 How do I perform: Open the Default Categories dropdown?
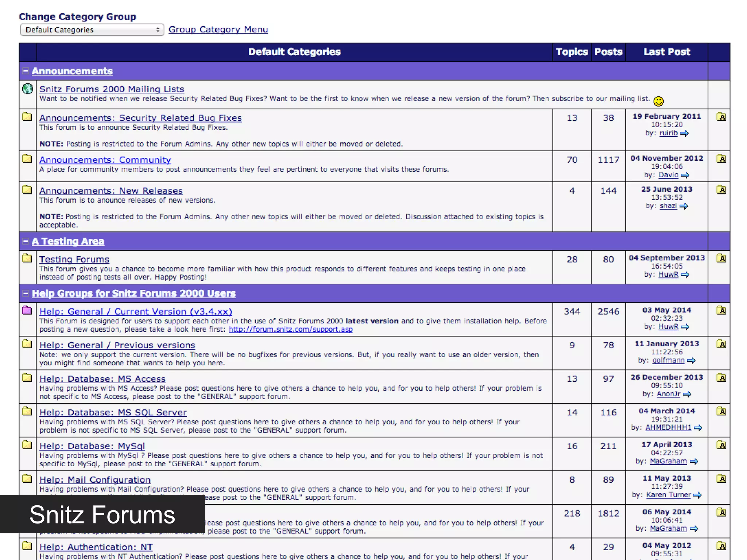tap(92, 30)
